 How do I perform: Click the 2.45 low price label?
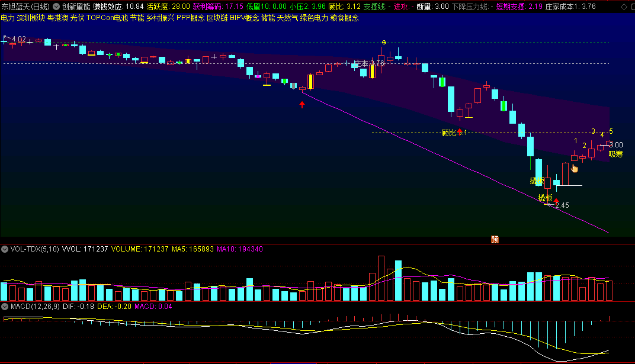click(x=562, y=205)
